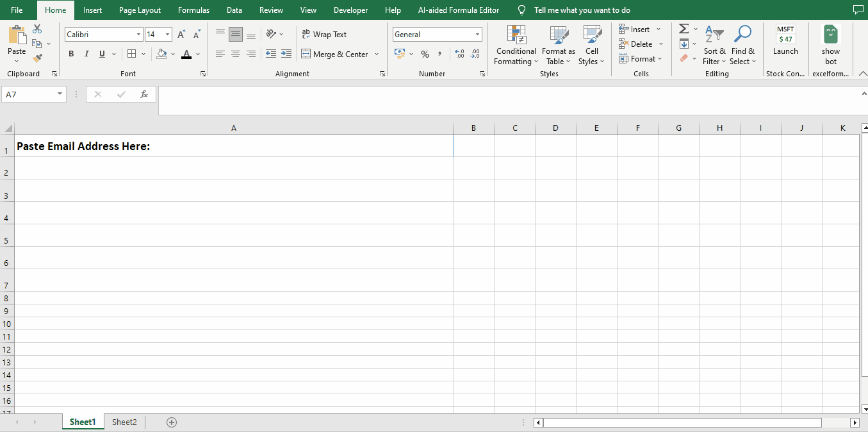Open the Number Format dropdown
The height and width of the screenshot is (432, 868).
(x=477, y=34)
